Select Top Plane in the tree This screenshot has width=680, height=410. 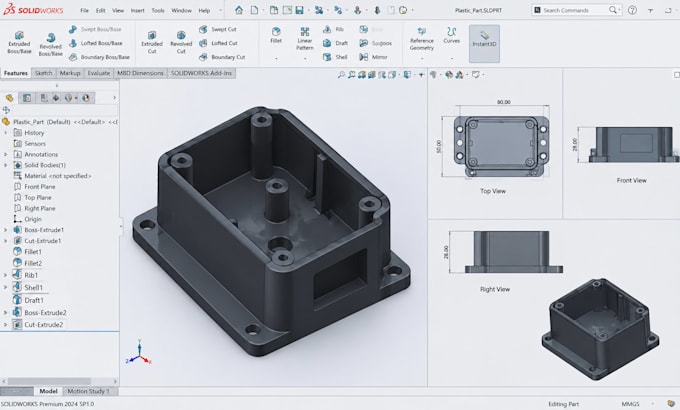pyautogui.click(x=33, y=197)
